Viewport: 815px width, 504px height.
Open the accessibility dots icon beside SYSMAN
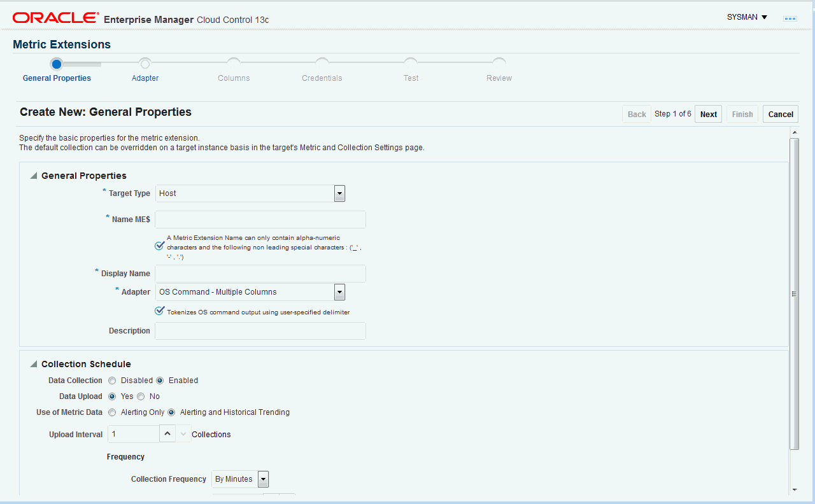[x=790, y=18]
